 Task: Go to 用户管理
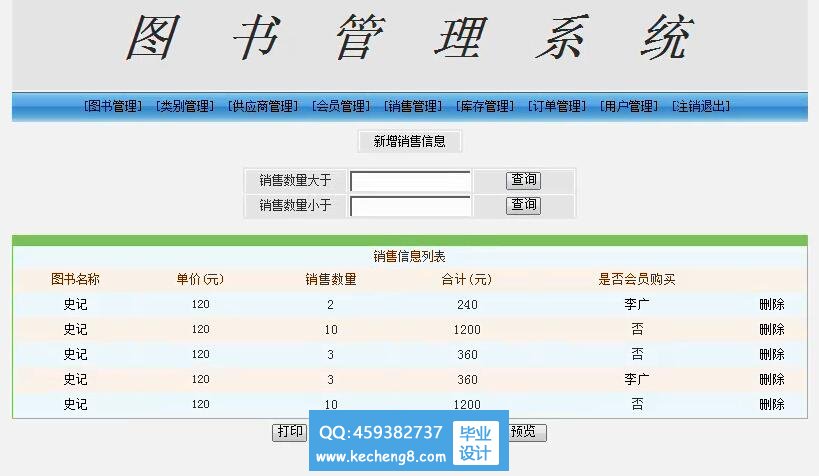point(629,107)
